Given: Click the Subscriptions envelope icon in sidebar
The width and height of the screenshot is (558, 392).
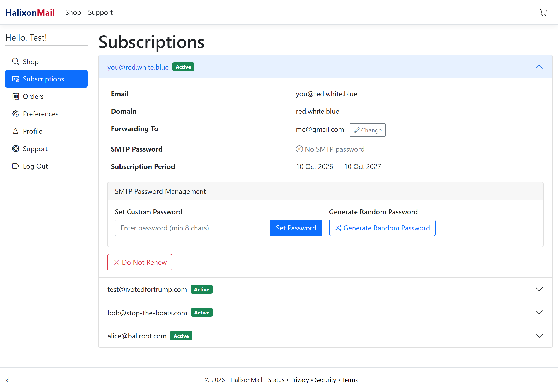Looking at the screenshot, I should click(15, 79).
